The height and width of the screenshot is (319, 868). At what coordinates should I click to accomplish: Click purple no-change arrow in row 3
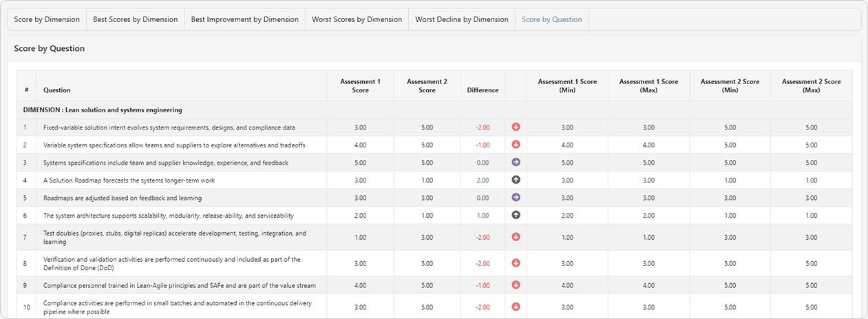516,163
